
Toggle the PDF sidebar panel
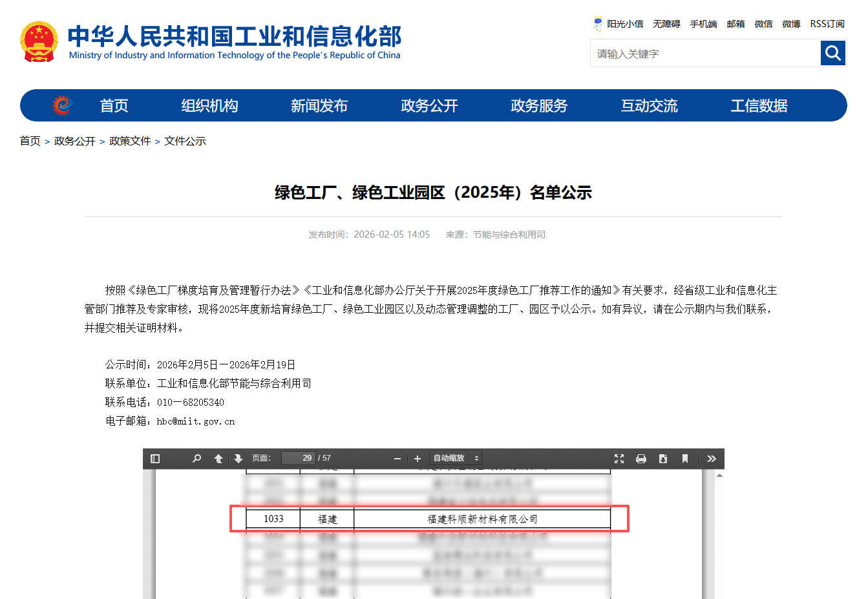154,458
